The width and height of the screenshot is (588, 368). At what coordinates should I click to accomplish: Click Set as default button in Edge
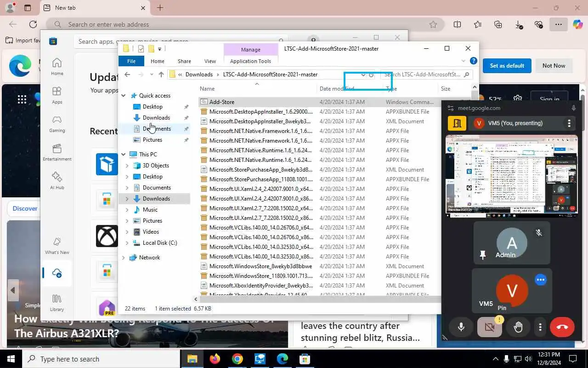pyautogui.click(x=507, y=65)
